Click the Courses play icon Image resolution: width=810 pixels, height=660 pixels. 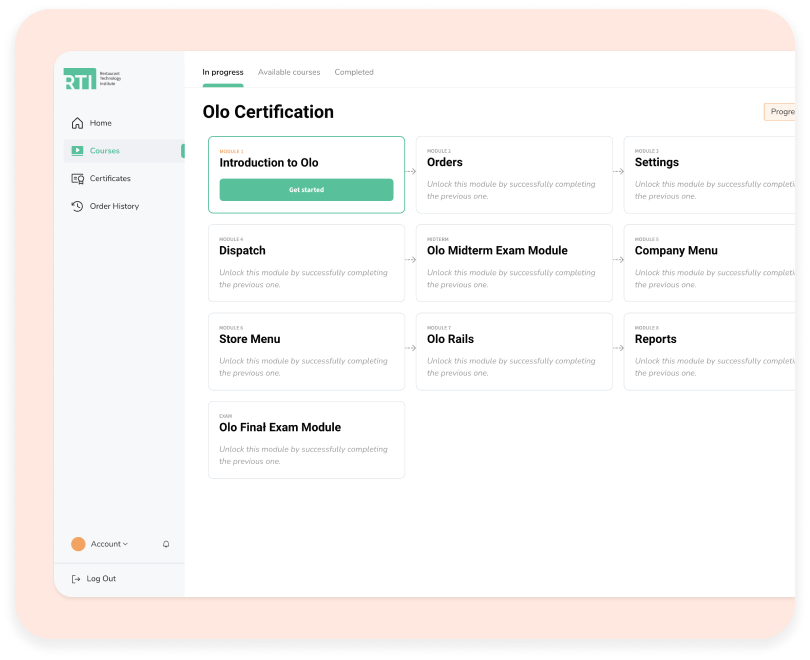(x=77, y=151)
